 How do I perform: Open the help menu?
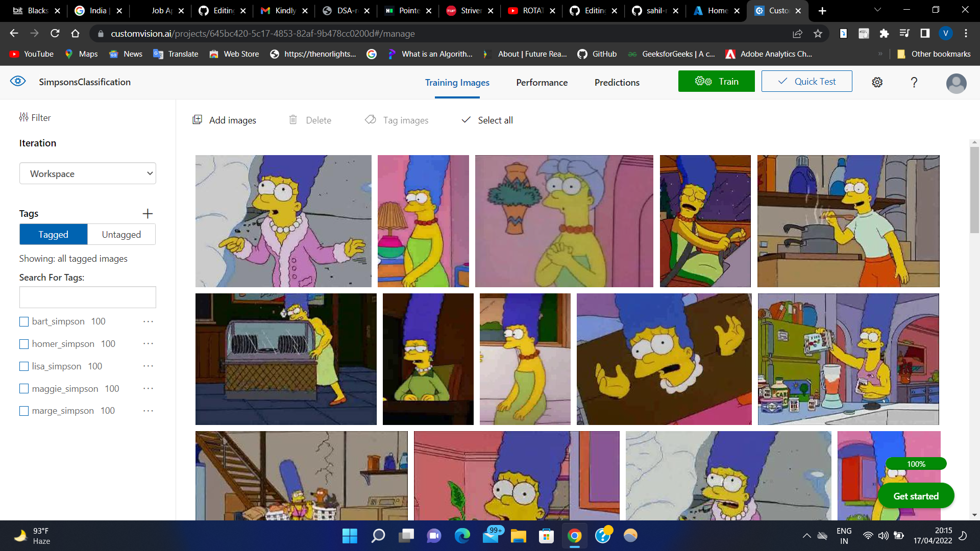[914, 82]
